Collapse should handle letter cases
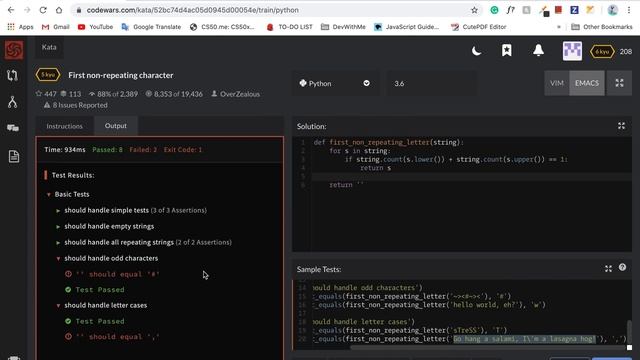The image size is (640, 360). coord(58,305)
